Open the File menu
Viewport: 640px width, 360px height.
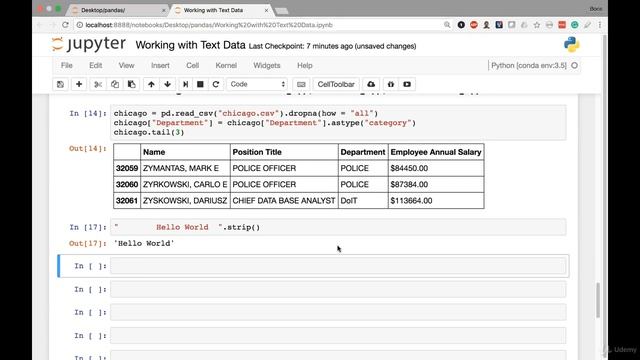[67, 65]
